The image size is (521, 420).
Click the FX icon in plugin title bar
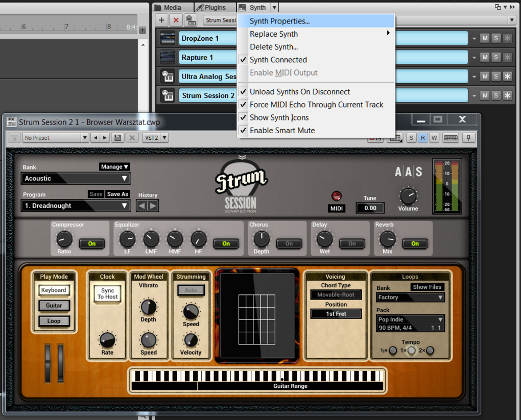[x=11, y=121]
